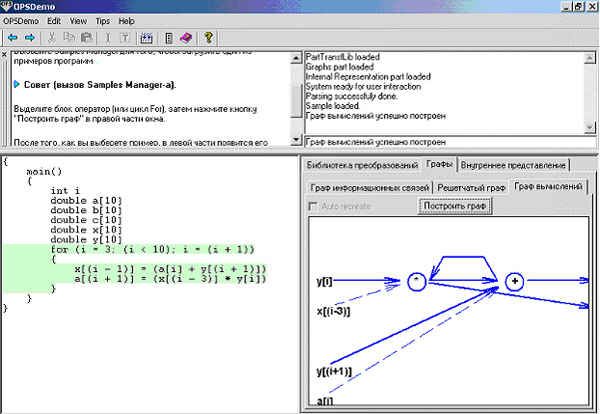
Task: Click the Samples Manager toolbar icon
Action: point(147,37)
